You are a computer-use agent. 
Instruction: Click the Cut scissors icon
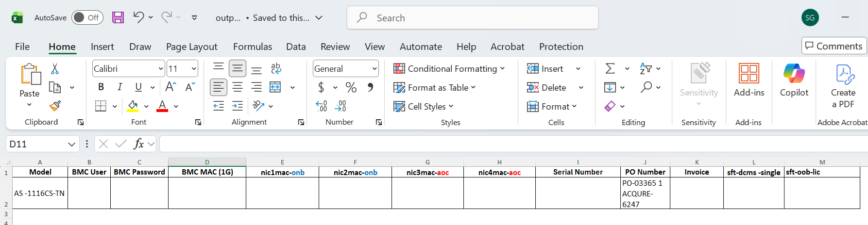55,69
